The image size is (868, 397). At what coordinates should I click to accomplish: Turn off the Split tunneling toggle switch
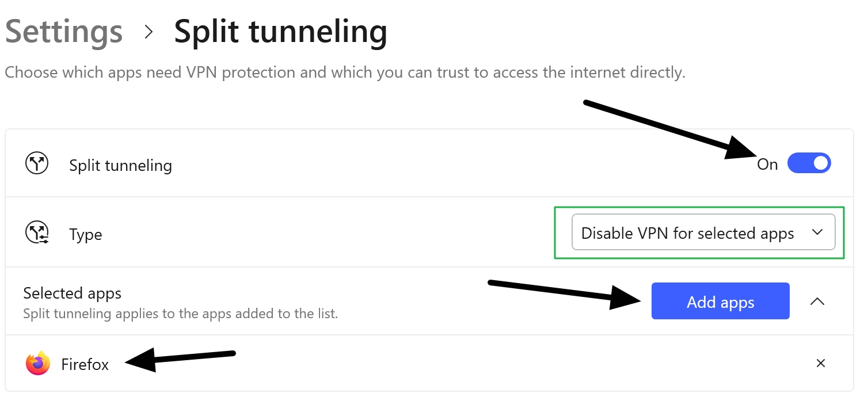click(809, 163)
